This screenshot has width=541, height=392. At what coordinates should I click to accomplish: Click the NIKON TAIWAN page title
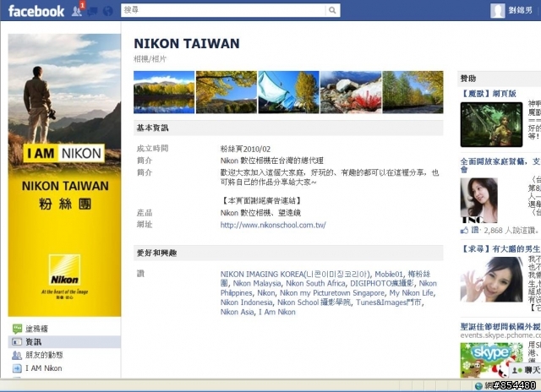click(x=187, y=44)
